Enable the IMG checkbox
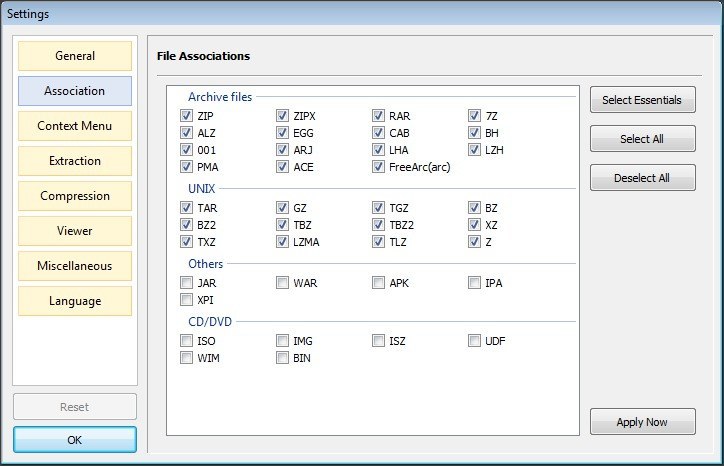This screenshot has height=466, width=724. (x=282, y=341)
